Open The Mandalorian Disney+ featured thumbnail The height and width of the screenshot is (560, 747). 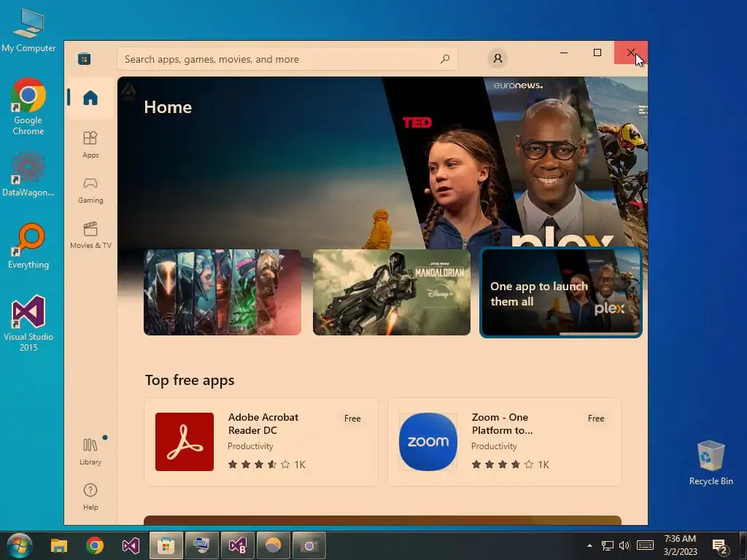pyautogui.click(x=392, y=292)
